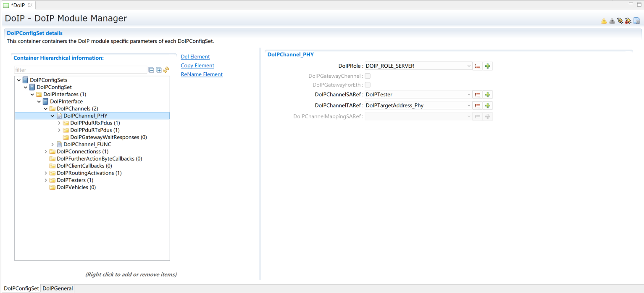Click the yellow warning triangle icon
The image size is (644, 293).
(604, 21)
